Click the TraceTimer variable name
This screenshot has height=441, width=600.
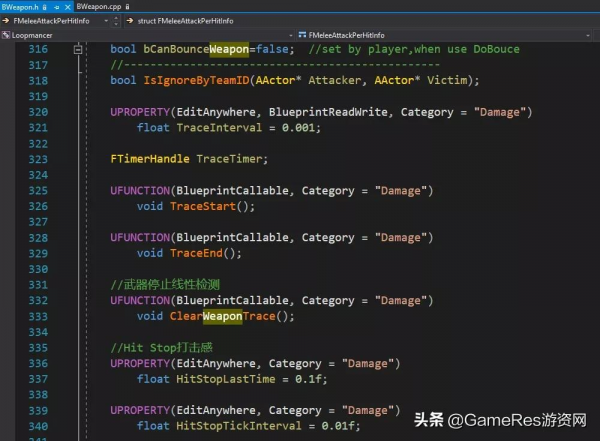229,159
